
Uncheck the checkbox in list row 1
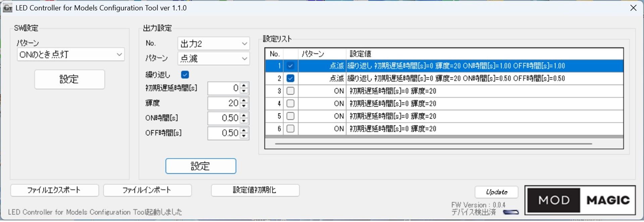point(290,66)
